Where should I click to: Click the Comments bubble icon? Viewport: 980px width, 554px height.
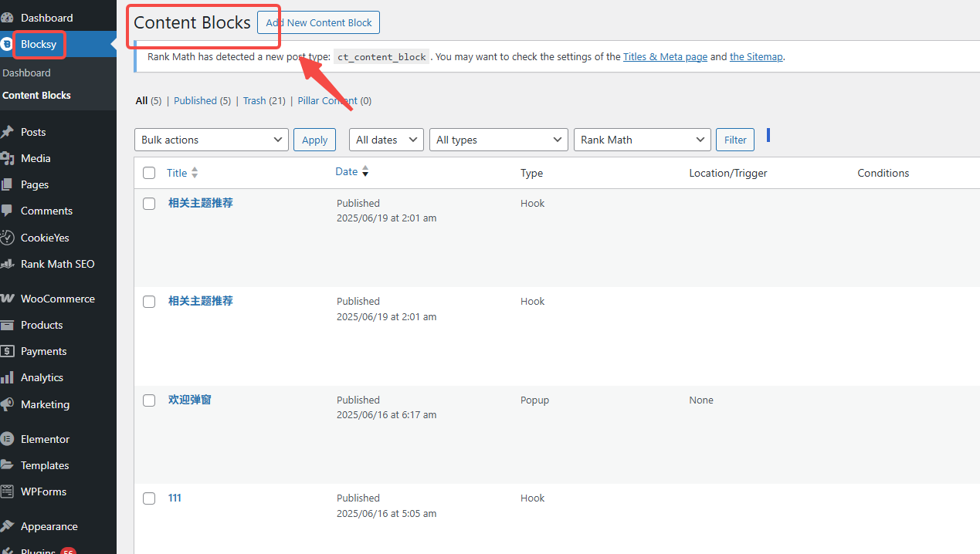coord(11,211)
